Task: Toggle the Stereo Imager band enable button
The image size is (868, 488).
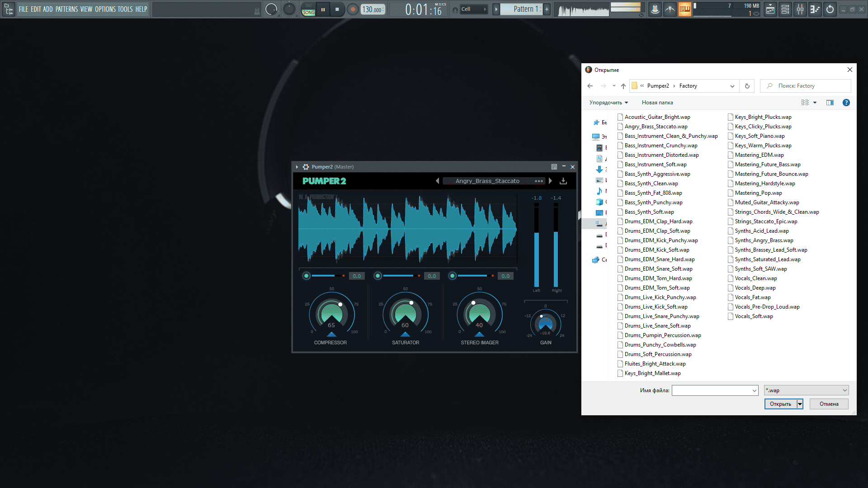Action: (452, 276)
